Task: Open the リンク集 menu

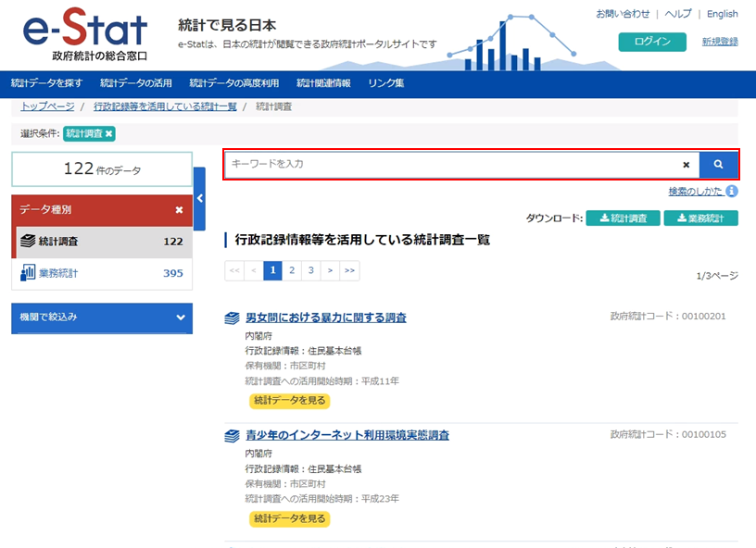Action: point(385,83)
